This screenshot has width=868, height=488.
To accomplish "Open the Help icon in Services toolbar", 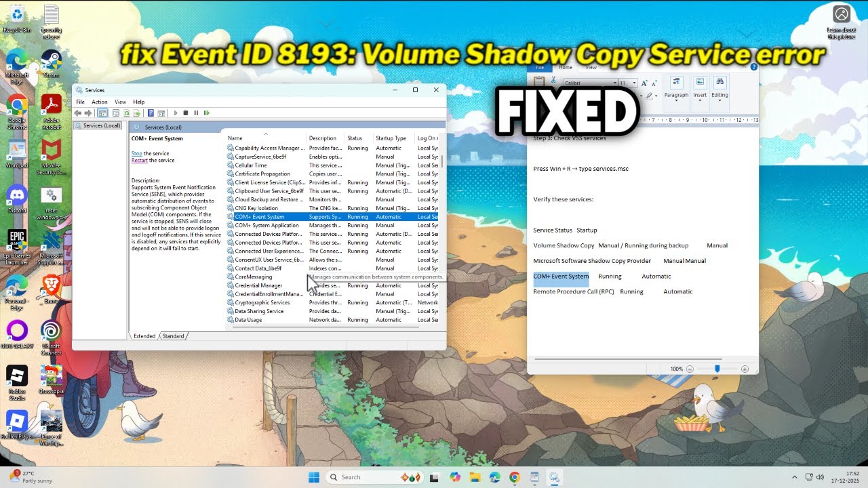I will (x=151, y=113).
